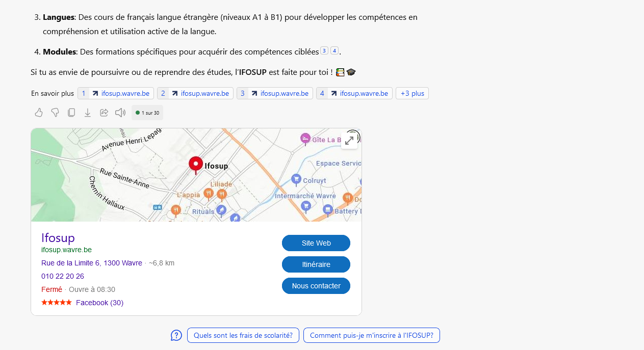
Task: Click the thumbs up like icon
Action: (39, 113)
